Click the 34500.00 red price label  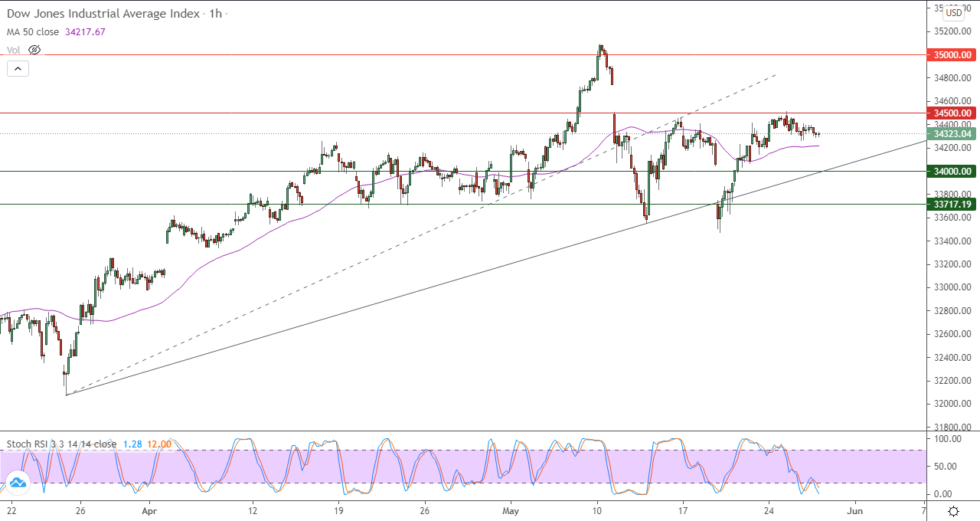951,113
